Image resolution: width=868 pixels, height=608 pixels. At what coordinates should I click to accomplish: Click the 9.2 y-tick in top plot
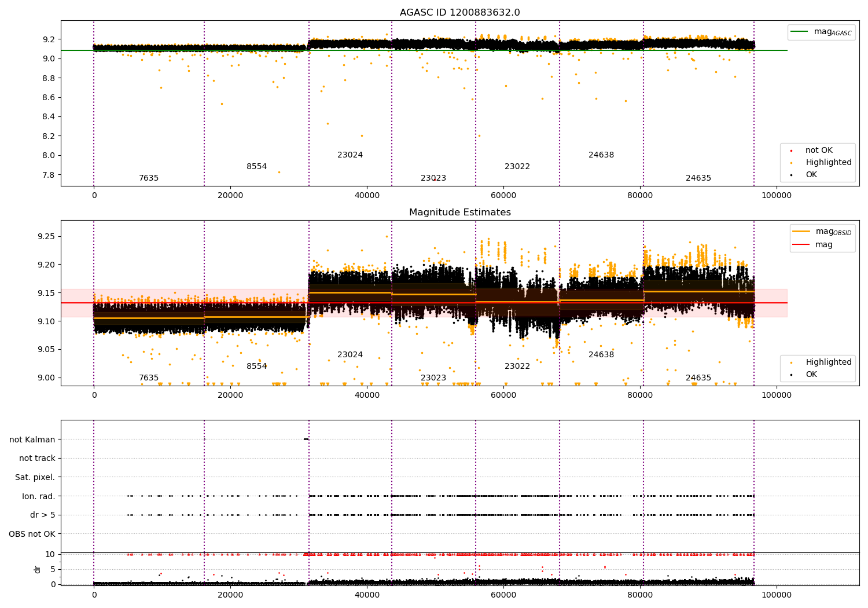click(x=49, y=39)
